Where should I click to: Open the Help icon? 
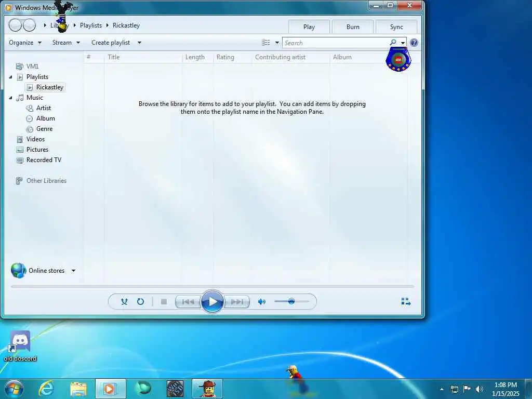coord(414,43)
